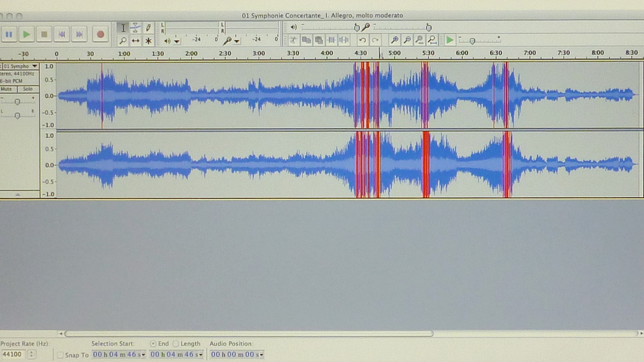This screenshot has height=362, width=644.
Task: Click the Zoom In magnifier icon
Action: coord(394,40)
